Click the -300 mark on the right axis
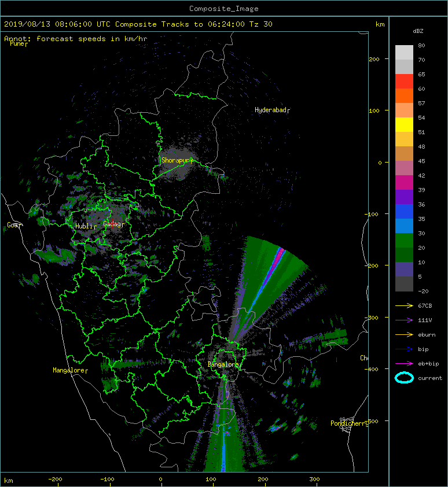This screenshot has height=487, width=448. 372,318
